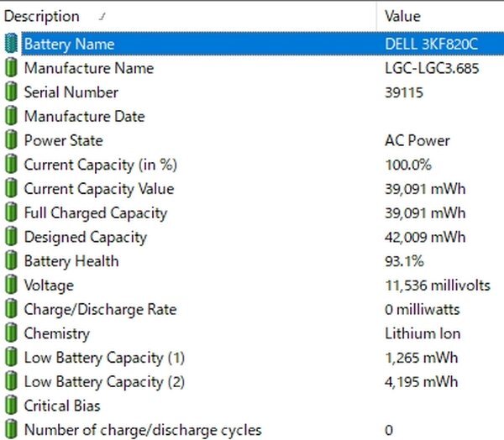Click the sort arrow in Description header
The image size is (504, 440).
pos(102,16)
